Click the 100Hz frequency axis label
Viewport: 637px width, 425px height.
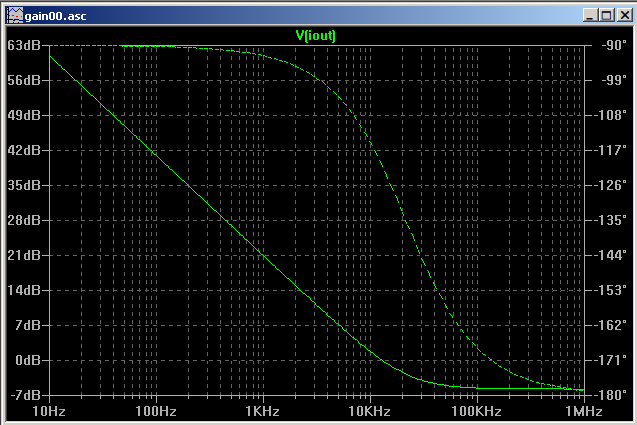pyautogui.click(x=156, y=412)
